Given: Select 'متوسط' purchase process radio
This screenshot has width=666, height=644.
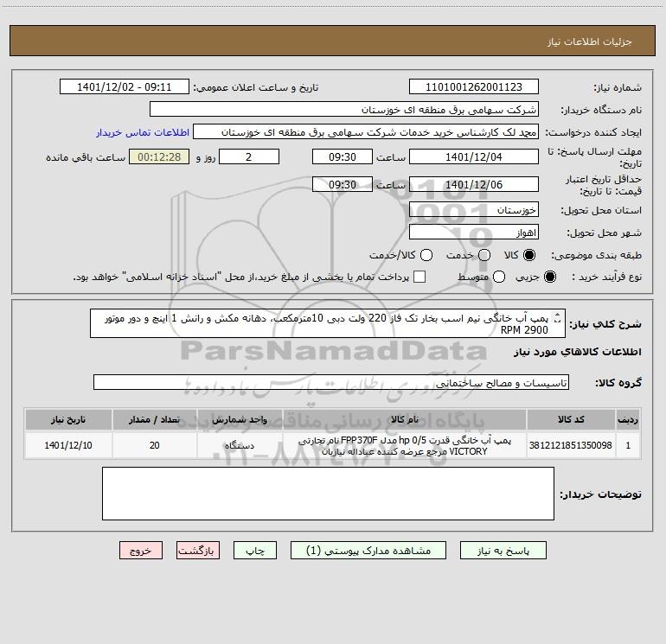Looking at the screenshot, I should coord(496,277).
